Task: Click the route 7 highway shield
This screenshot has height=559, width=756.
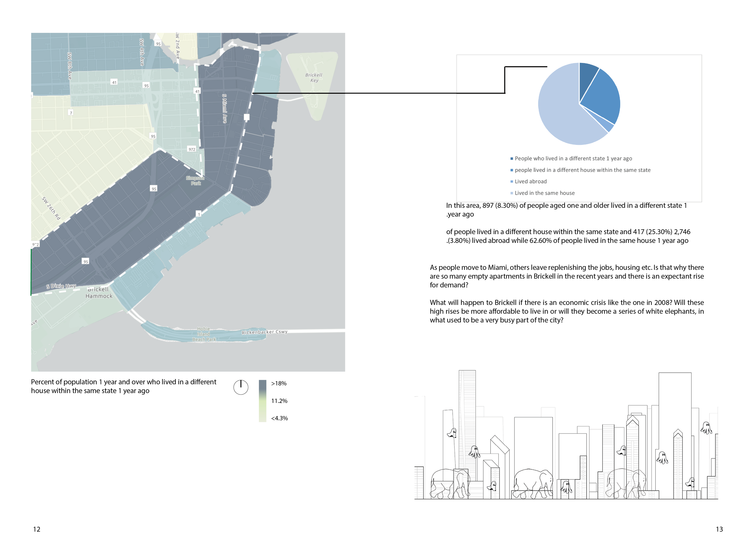Action: coord(71,113)
